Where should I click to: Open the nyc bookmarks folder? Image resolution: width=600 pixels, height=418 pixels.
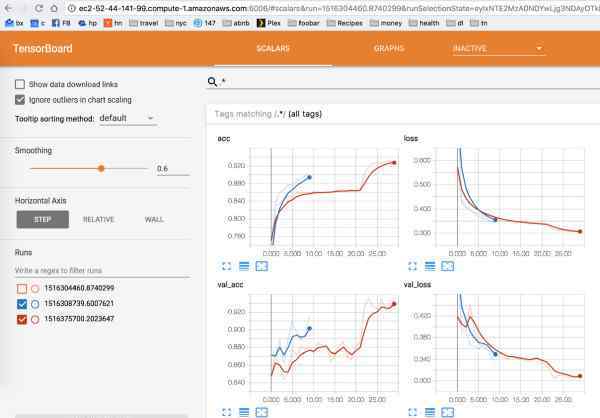click(176, 23)
